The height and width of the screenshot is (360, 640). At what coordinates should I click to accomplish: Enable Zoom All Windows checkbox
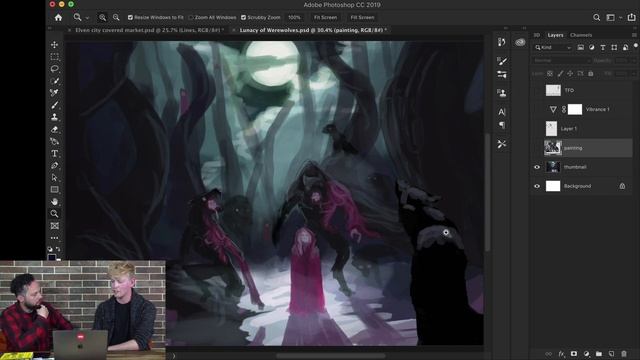tap(191, 18)
